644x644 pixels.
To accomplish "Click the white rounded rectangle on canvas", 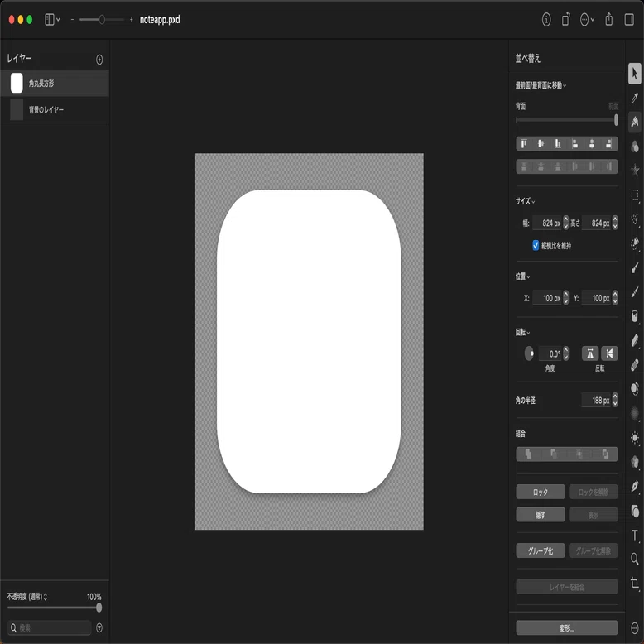I will (309, 341).
